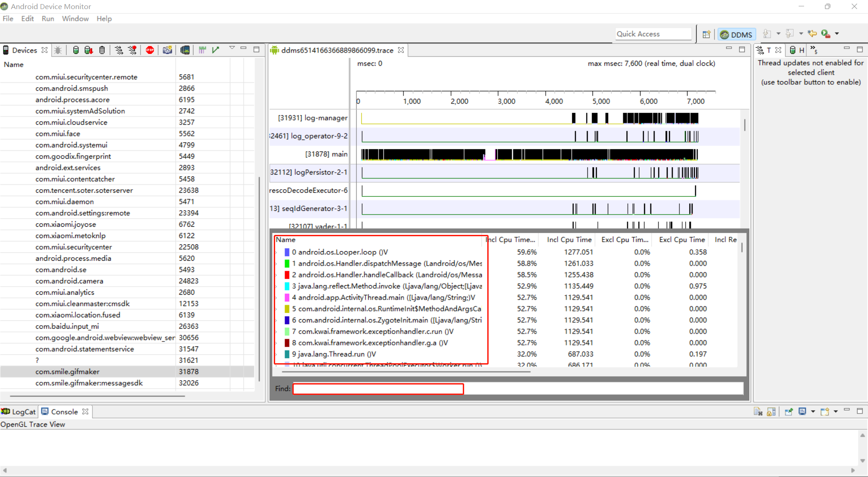This screenshot has width=868, height=477.
Task: Click the Dump View Hierarchy phone icon
Action: [x=185, y=50]
